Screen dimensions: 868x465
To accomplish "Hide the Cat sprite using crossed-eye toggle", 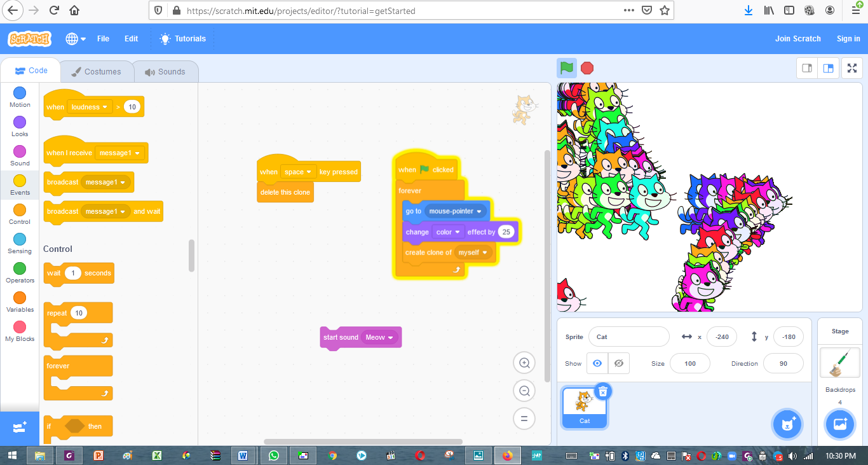I will pyautogui.click(x=617, y=363).
